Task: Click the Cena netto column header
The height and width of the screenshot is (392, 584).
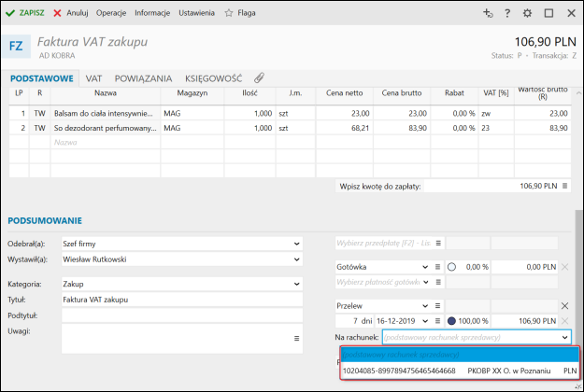Action: [x=344, y=93]
